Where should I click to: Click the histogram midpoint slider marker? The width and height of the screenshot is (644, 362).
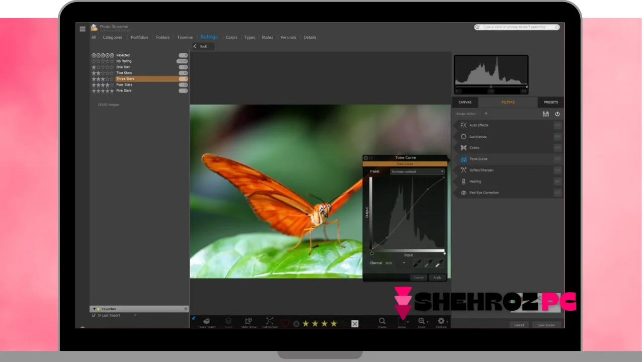coord(491,87)
